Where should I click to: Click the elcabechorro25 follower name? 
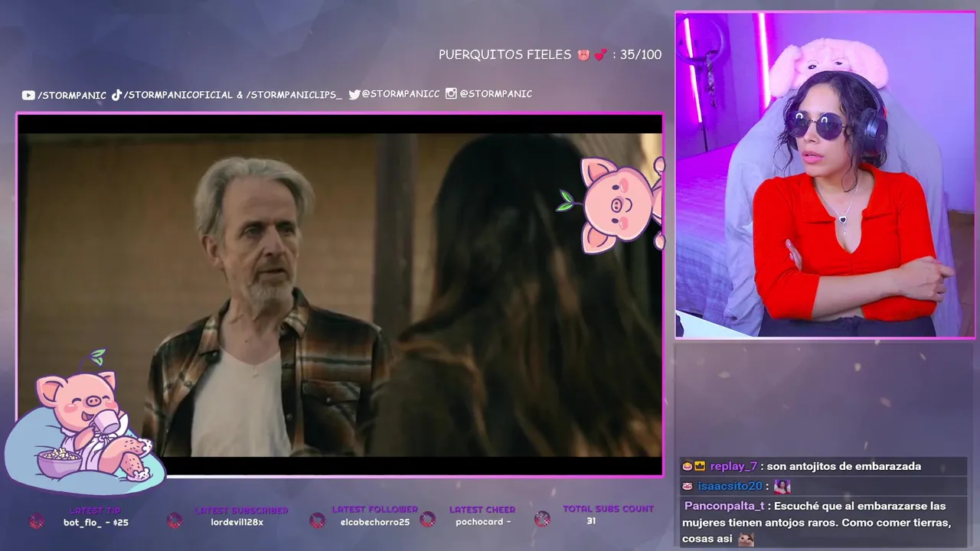pyautogui.click(x=375, y=522)
